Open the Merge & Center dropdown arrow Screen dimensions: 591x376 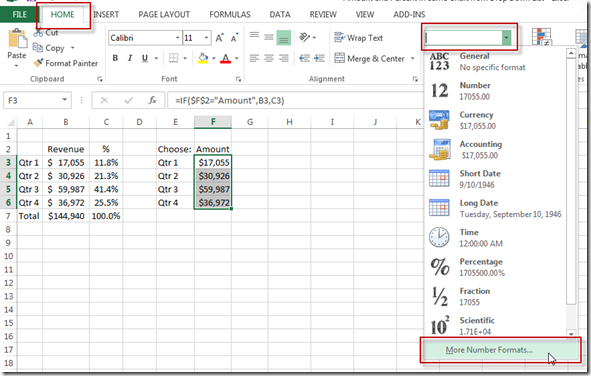click(413, 58)
